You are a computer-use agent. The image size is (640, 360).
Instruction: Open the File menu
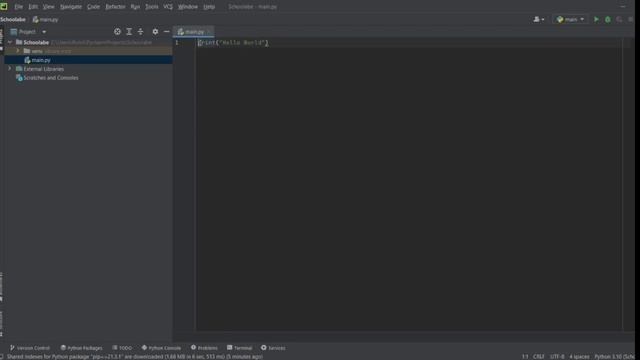tap(19, 7)
